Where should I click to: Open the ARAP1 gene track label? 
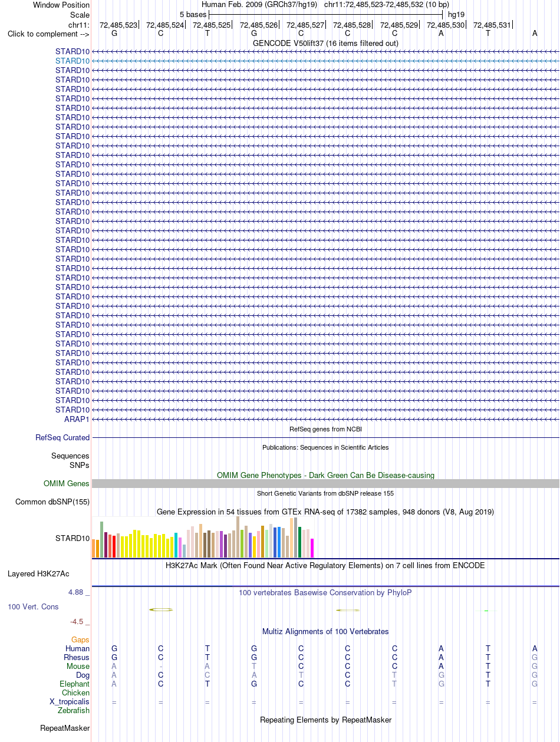77,419
